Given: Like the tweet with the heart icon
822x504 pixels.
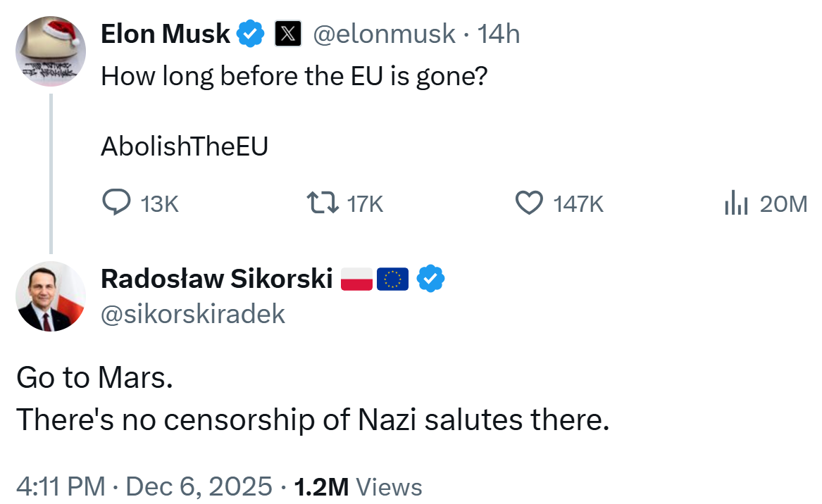Looking at the screenshot, I should coord(530,203).
